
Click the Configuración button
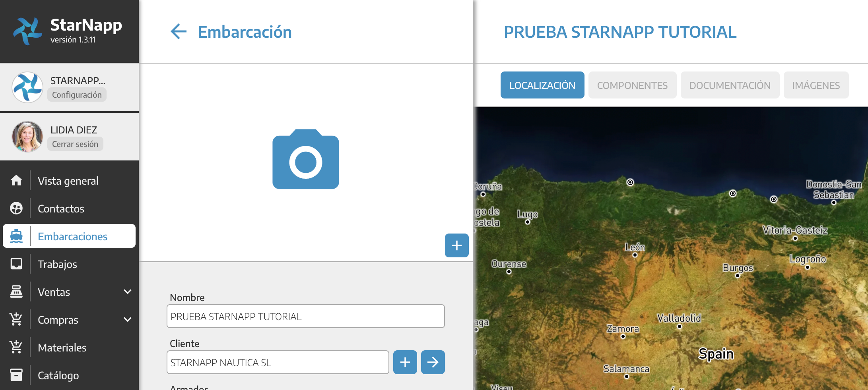[77, 95]
